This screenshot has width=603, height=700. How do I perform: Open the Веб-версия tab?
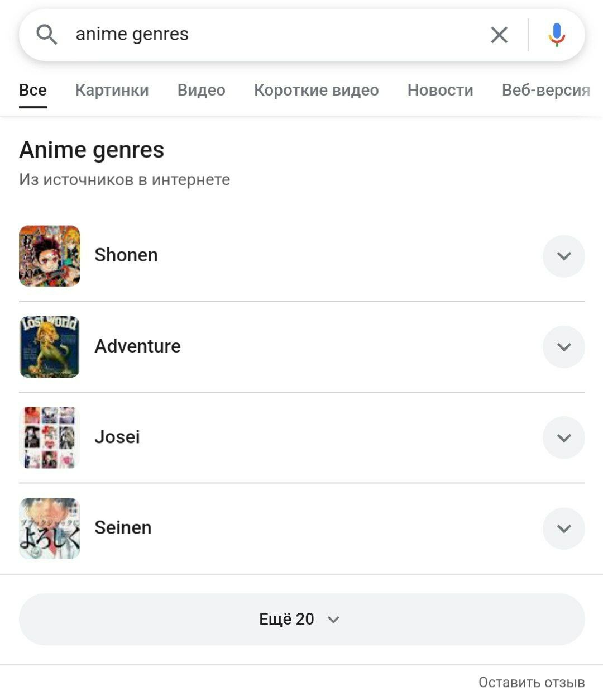pos(545,90)
